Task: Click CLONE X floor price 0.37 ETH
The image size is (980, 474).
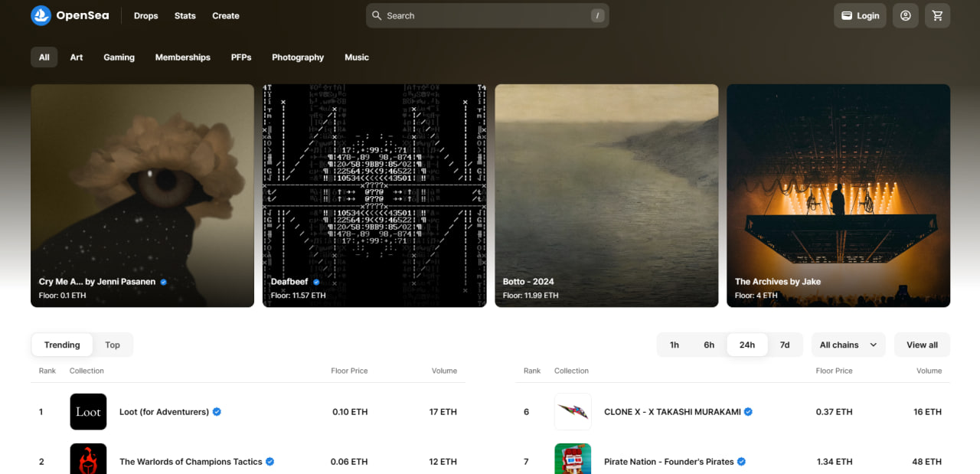Action: pos(835,412)
